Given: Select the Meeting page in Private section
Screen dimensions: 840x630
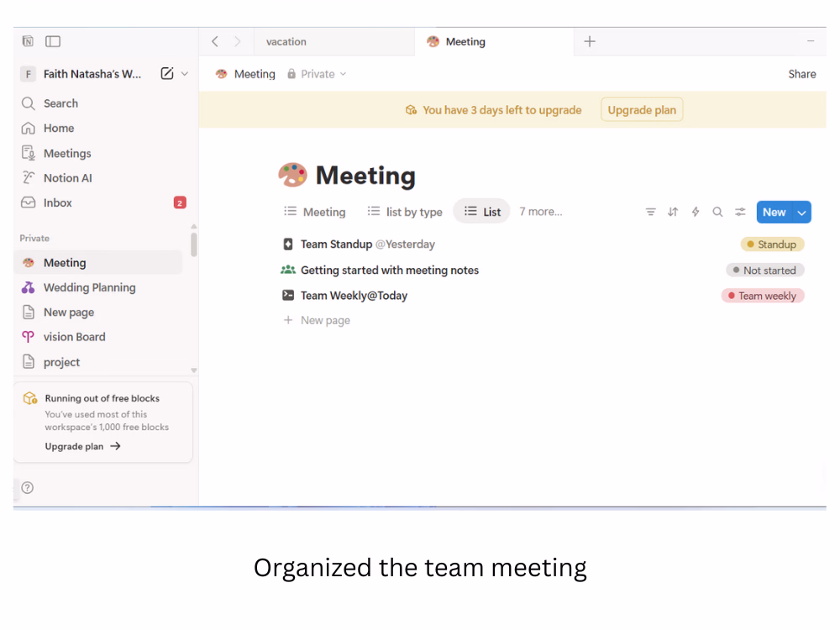Looking at the screenshot, I should coord(98,262).
